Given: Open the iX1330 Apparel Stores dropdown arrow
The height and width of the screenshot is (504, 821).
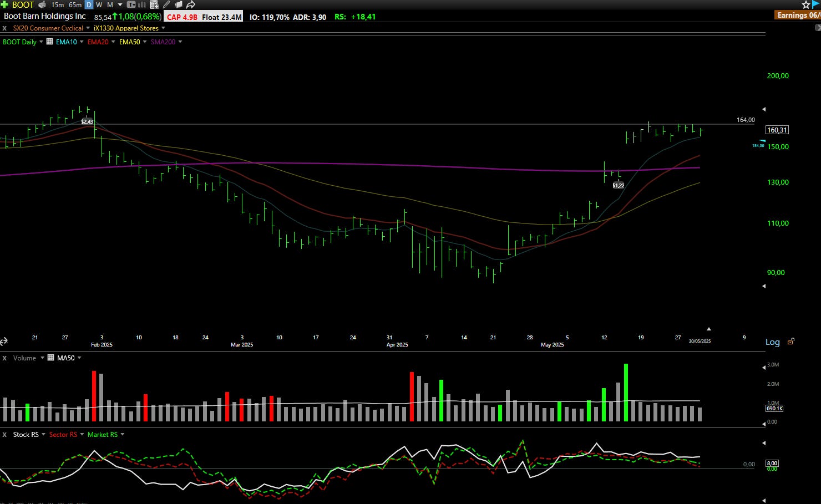Looking at the screenshot, I should click(164, 28).
